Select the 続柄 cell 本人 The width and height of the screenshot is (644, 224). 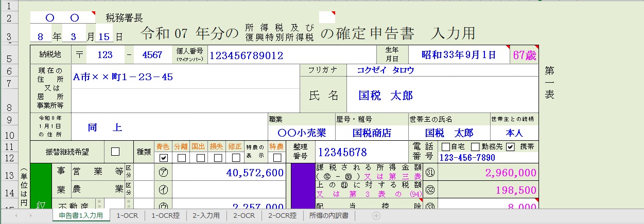click(x=514, y=133)
